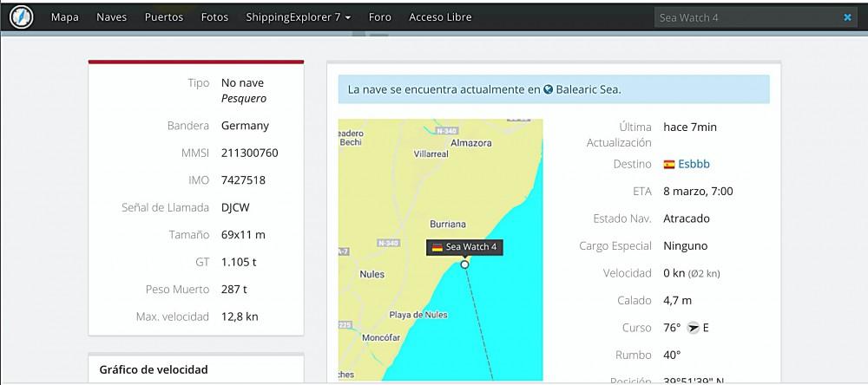868x385 pixels.
Task: Open the Mapa menu item
Action: [x=65, y=17]
